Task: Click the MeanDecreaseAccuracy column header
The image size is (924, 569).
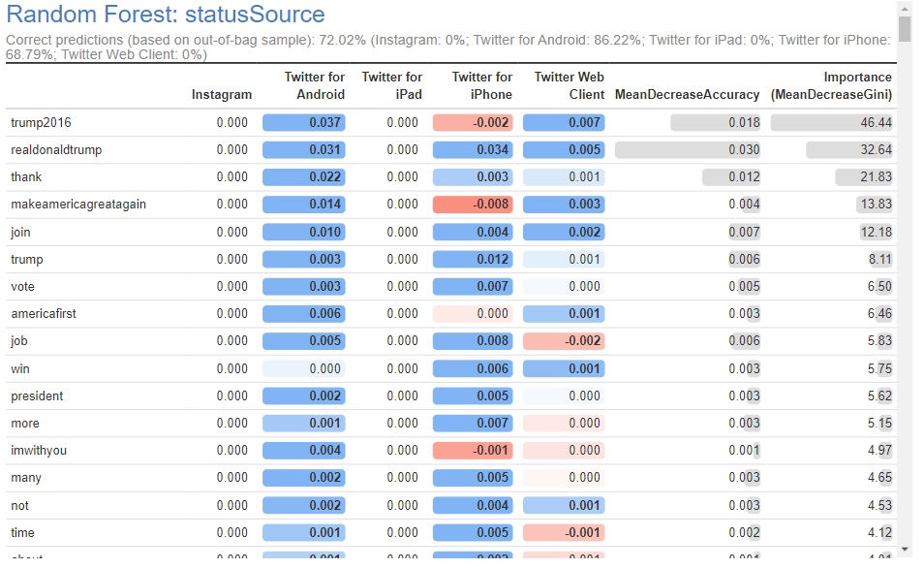Action: click(687, 95)
